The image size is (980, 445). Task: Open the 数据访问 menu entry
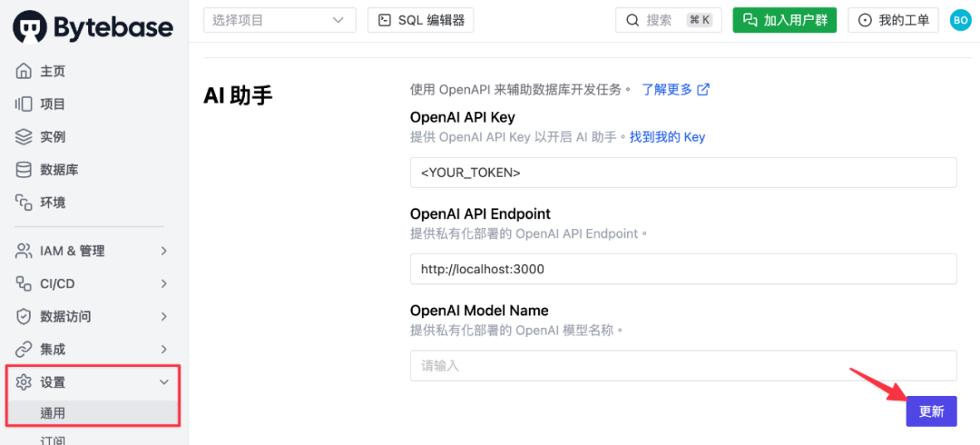[x=92, y=316]
